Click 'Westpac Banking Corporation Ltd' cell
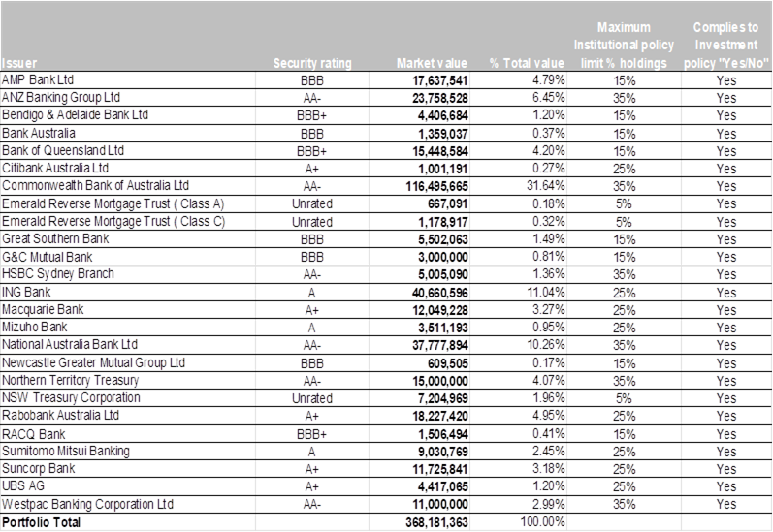This screenshot has width=773, height=532. tap(87, 505)
